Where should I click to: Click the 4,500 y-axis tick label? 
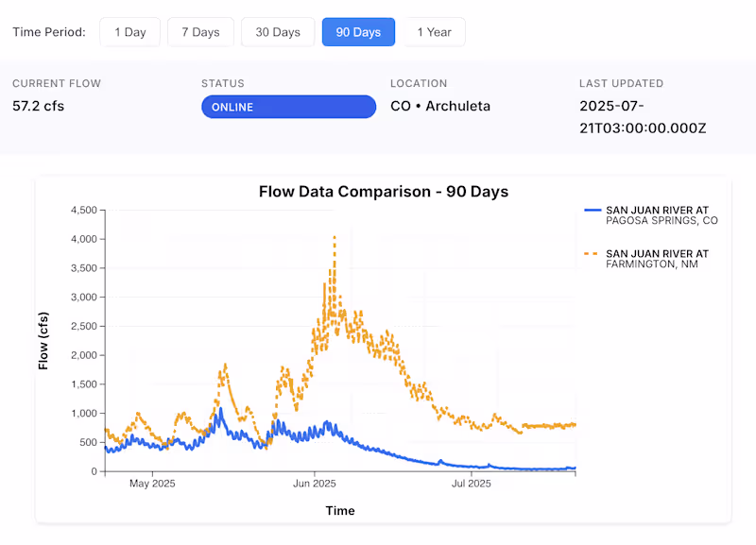pyautogui.click(x=85, y=210)
